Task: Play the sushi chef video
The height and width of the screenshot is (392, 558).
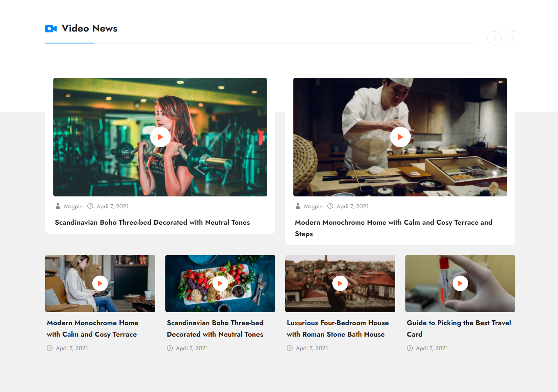Action: click(400, 137)
